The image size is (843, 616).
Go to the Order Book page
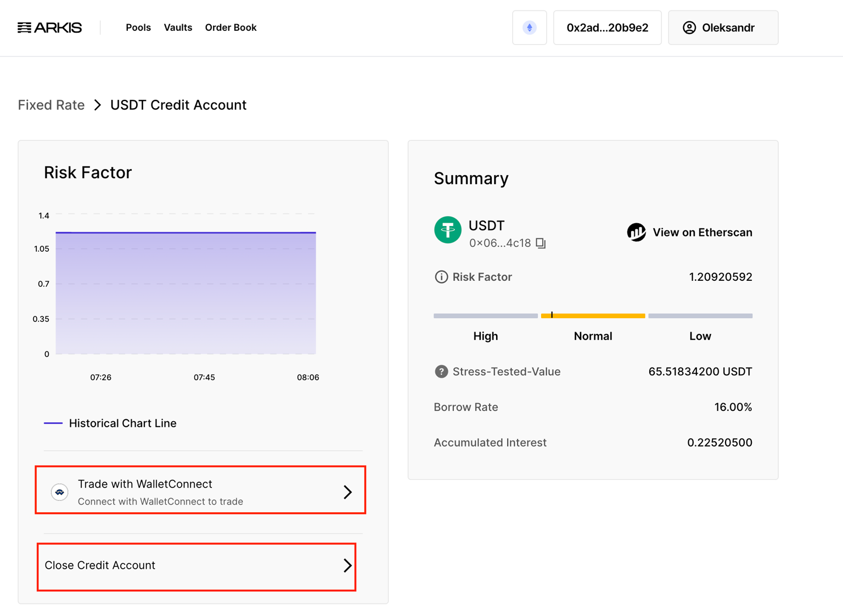pos(231,27)
